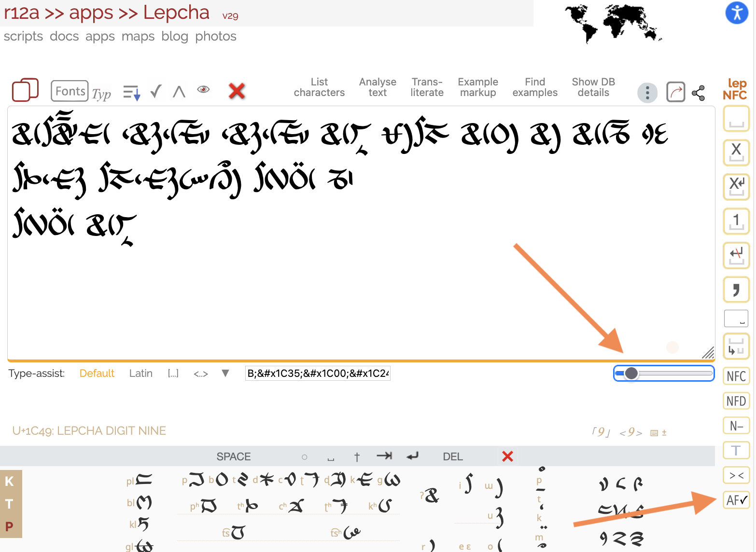The image size is (756, 552).
Task: Click the DEL key on the keyboard bar
Action: pos(453,456)
